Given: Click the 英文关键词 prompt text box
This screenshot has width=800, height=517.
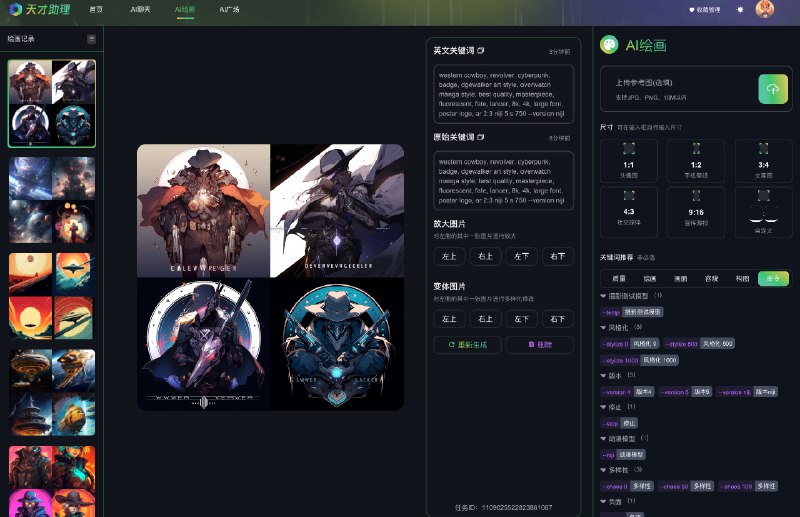Looking at the screenshot, I should [x=503, y=94].
